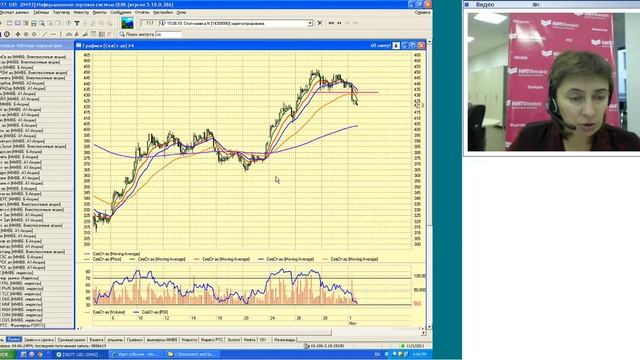Select the vertical line drawing tool
Image resolution: width=640 pixels, height=360 pixels.
point(60,34)
